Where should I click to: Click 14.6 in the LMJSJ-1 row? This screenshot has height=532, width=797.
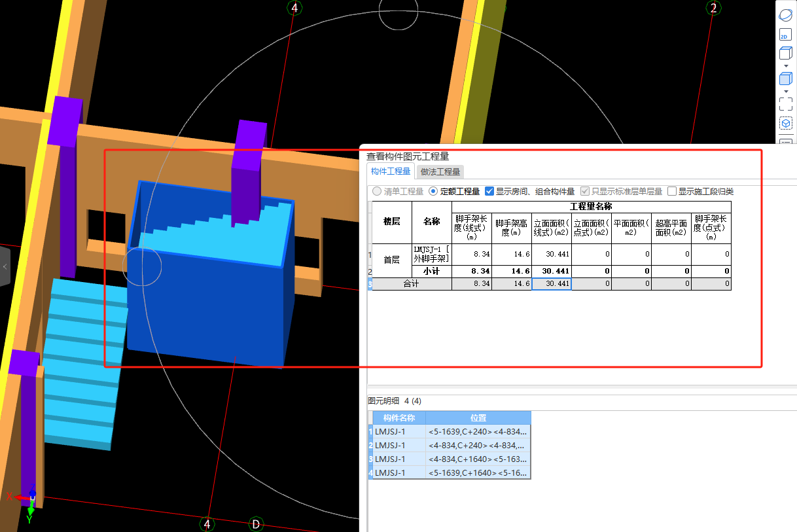pyautogui.click(x=512, y=255)
